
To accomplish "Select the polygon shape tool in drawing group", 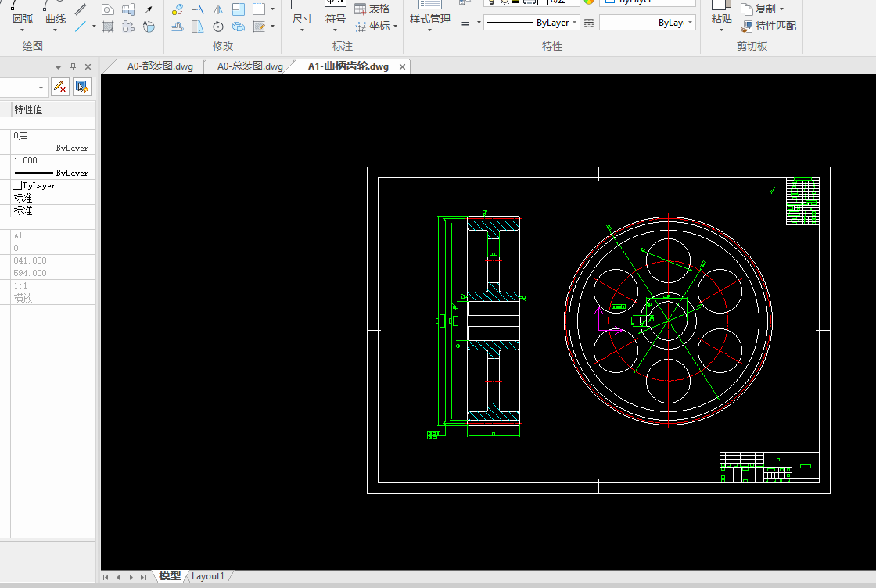I will point(108,9).
